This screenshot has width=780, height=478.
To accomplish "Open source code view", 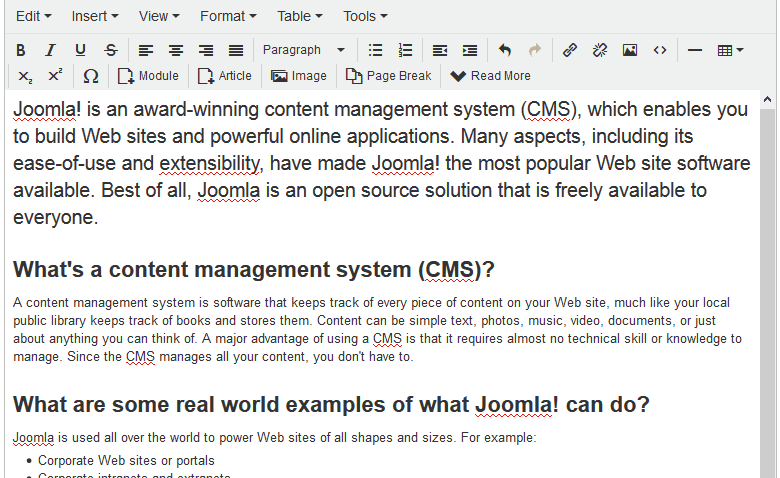I will pyautogui.click(x=660, y=50).
